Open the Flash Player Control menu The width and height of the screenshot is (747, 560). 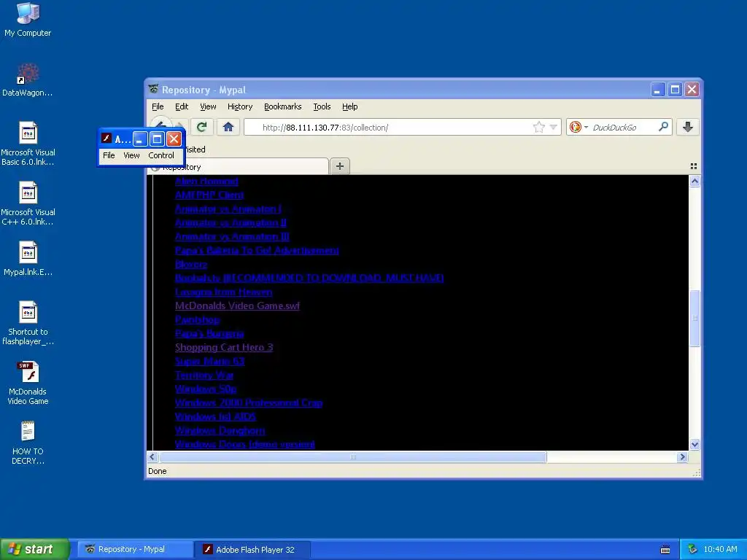pyautogui.click(x=161, y=155)
